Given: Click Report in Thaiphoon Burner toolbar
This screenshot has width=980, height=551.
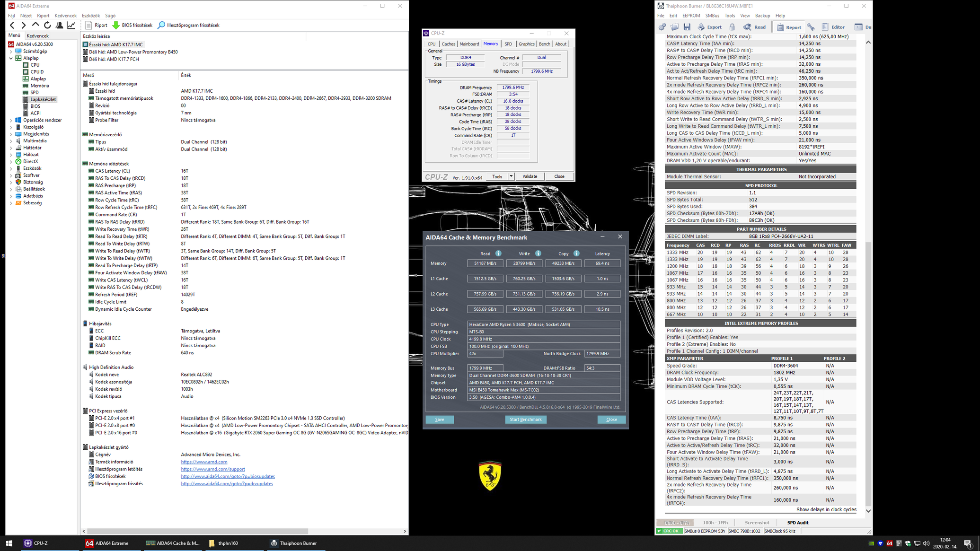Looking at the screenshot, I should coord(788,27).
